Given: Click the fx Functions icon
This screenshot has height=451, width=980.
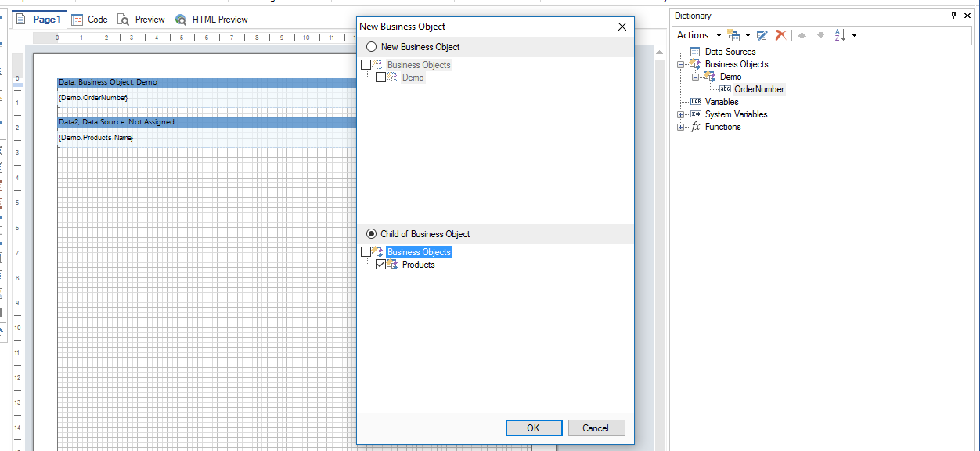Looking at the screenshot, I should pos(696,127).
